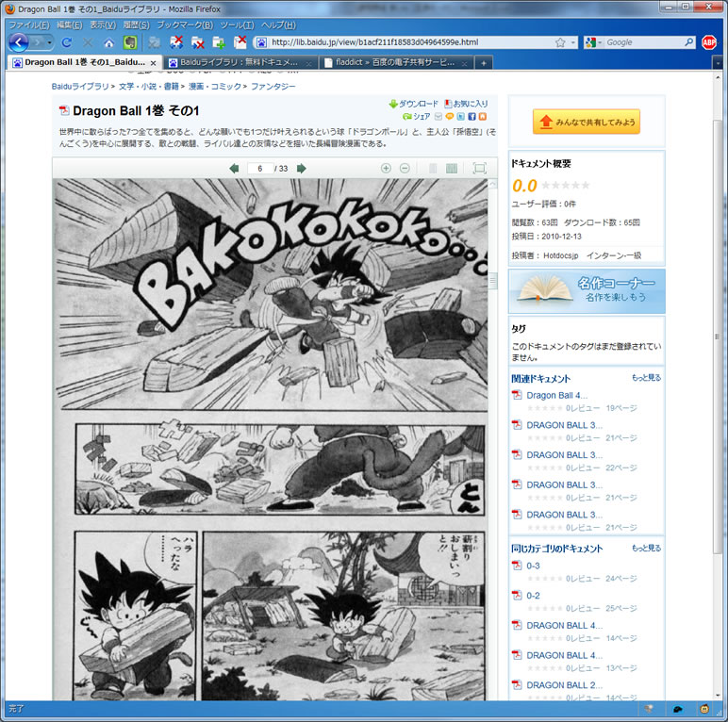Open the ヘルプ(H) menu
The image size is (728, 722).
(x=278, y=25)
